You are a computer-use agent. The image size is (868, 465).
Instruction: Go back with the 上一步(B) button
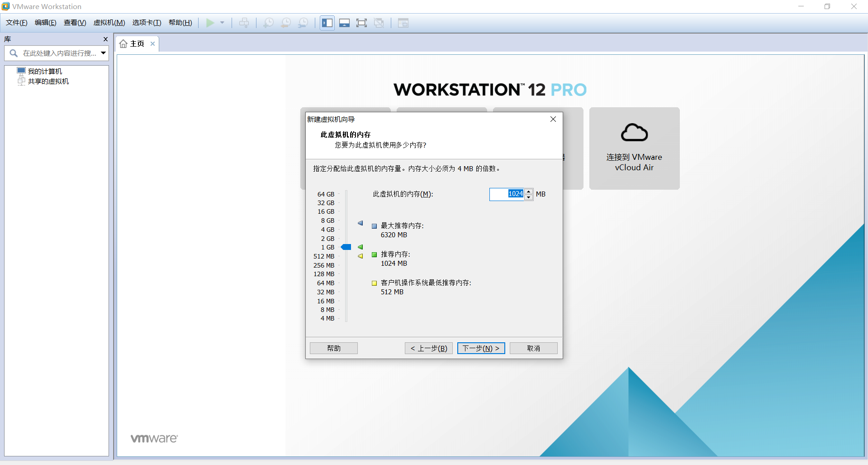(x=429, y=348)
